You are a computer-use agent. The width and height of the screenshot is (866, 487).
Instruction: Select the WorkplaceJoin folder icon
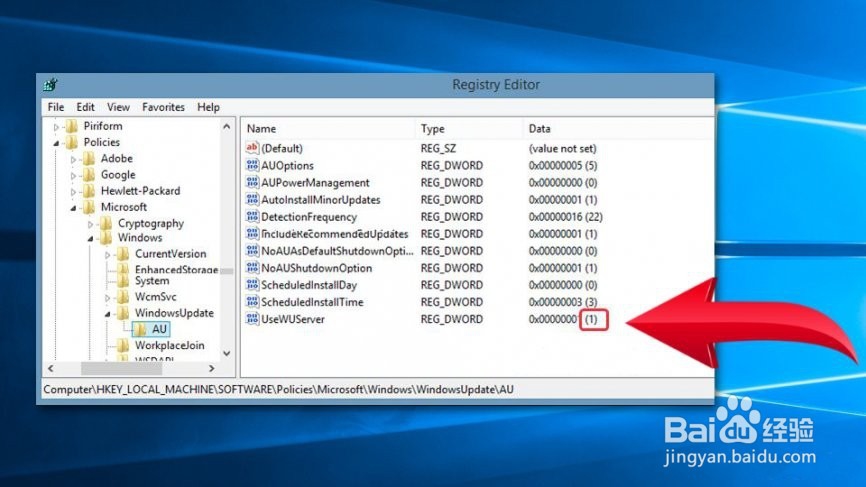[123, 345]
